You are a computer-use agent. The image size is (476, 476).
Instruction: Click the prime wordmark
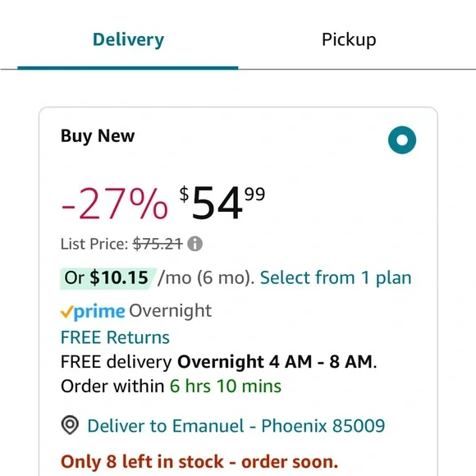click(99, 312)
